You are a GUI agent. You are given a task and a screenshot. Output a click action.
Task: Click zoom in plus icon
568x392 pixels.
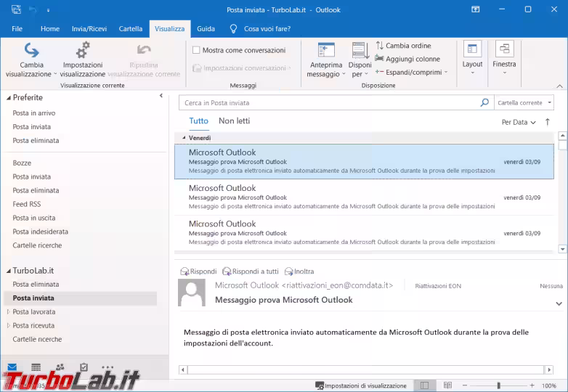[532, 385]
